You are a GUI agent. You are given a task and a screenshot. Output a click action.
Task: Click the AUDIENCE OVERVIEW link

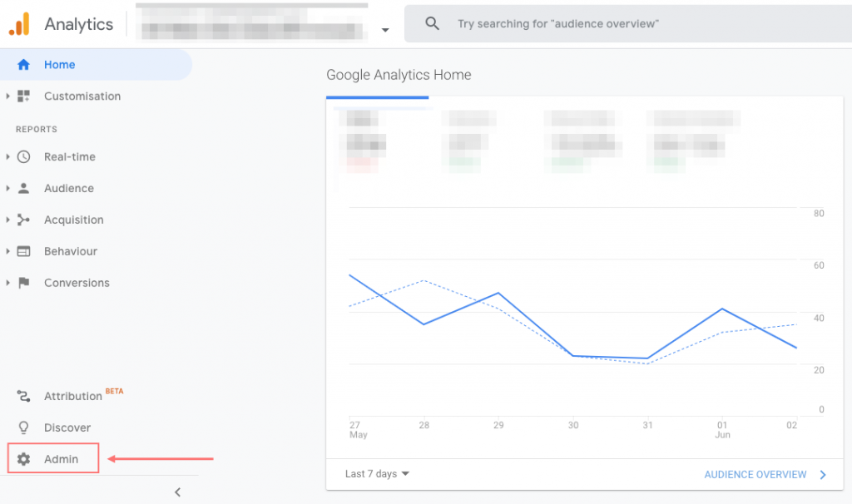pyautogui.click(x=755, y=474)
